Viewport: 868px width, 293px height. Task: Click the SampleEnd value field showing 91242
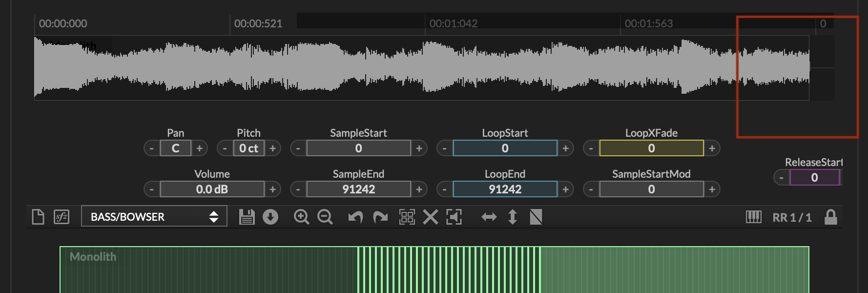point(358,189)
